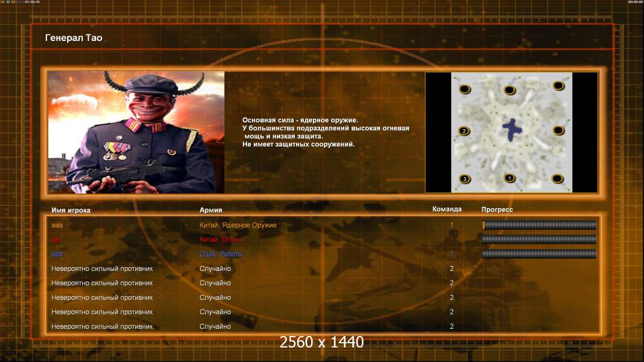Click the Имя игрока column header

pyautogui.click(x=71, y=211)
